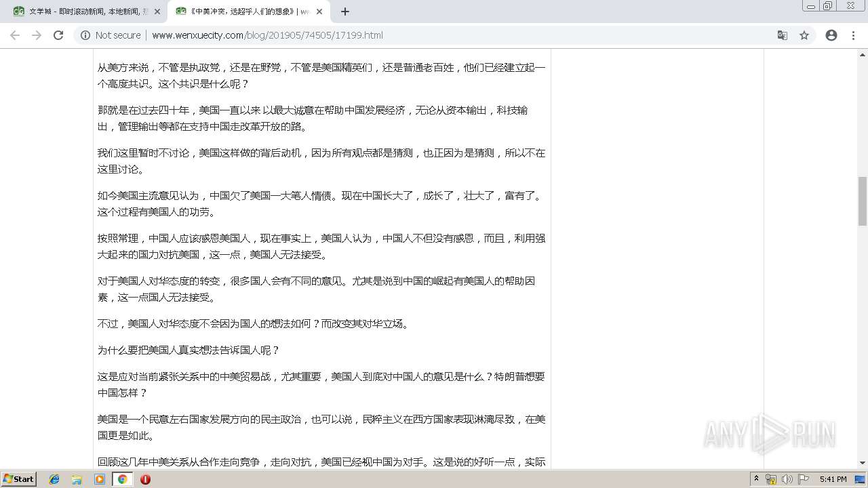Show hidden system tray icons
This screenshot has height=488, width=868.
pos(756,479)
